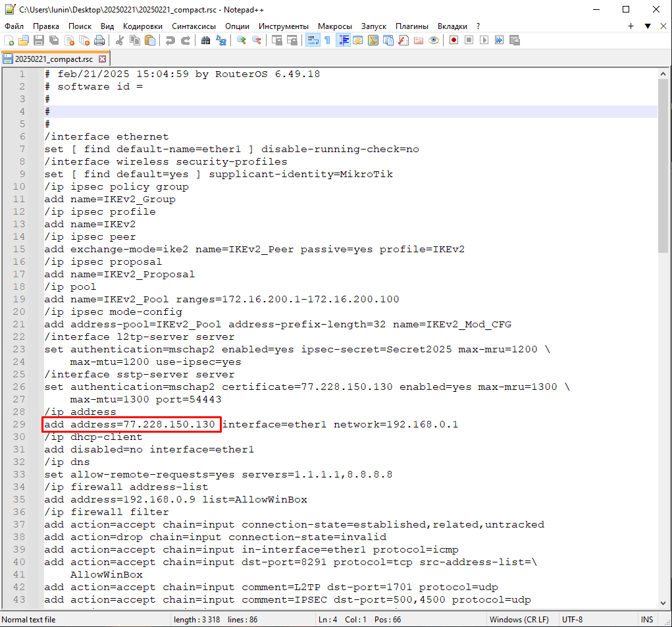Open the Folder as Workspace icon
This screenshot has width=672, height=627.
[419, 40]
